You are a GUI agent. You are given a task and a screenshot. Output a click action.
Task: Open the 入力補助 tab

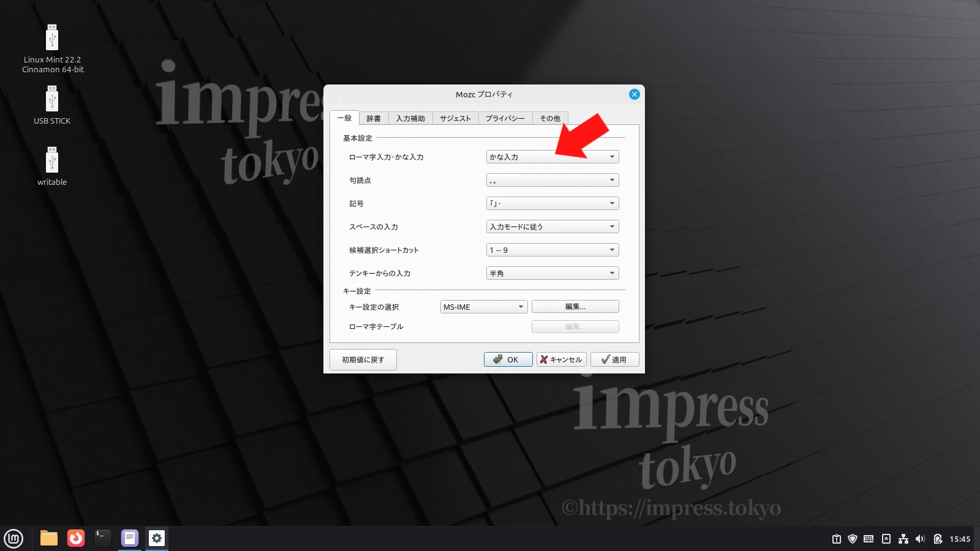(x=410, y=119)
